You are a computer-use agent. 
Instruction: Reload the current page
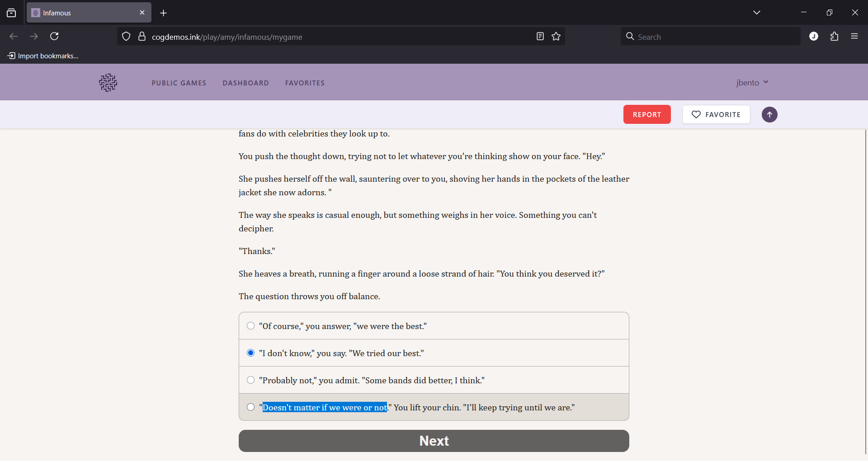click(x=54, y=36)
